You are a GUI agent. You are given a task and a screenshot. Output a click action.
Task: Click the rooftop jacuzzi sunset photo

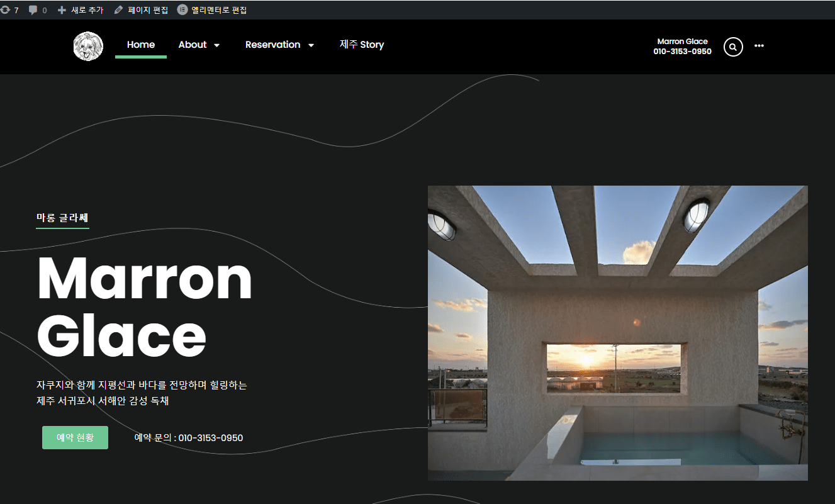(x=617, y=333)
